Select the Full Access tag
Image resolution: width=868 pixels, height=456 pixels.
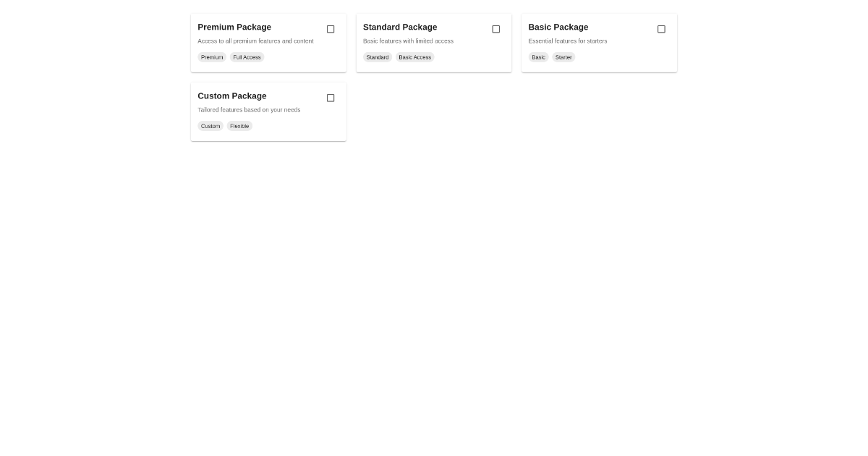click(247, 57)
